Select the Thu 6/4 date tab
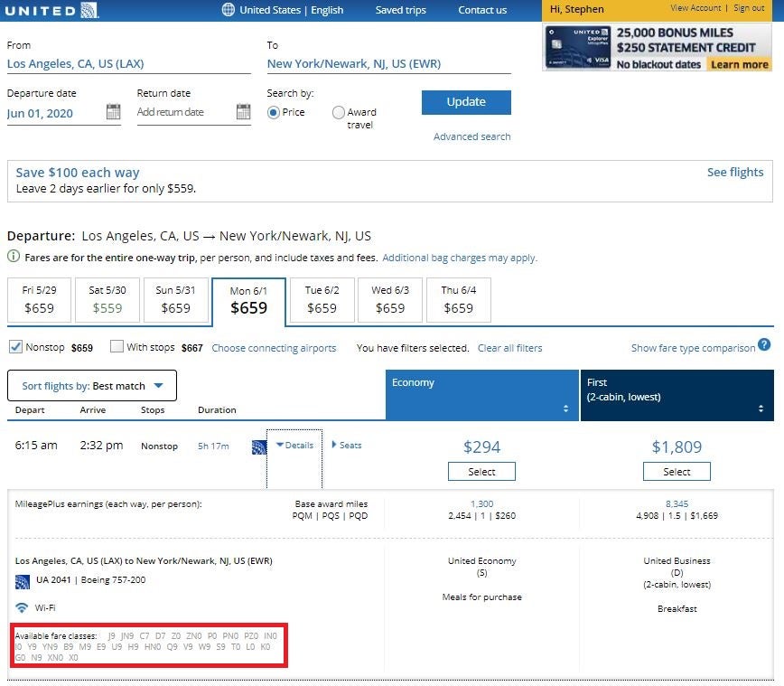The height and width of the screenshot is (686, 784). pos(459,300)
